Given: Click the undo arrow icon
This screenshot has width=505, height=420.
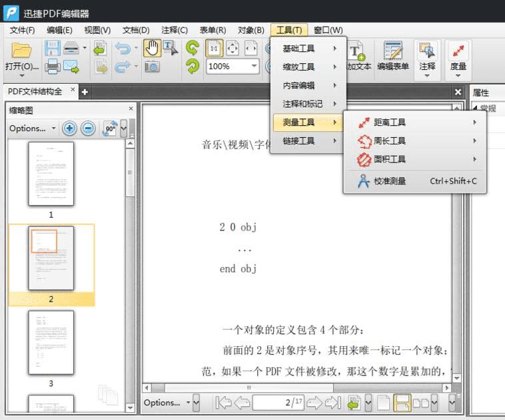Looking at the screenshot, I should [123, 49].
